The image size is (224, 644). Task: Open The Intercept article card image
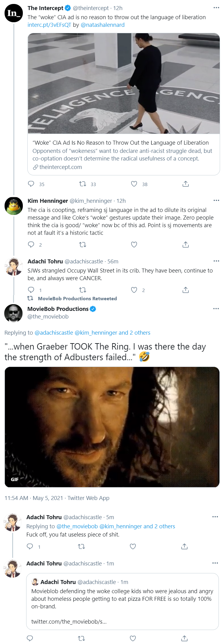(124, 83)
